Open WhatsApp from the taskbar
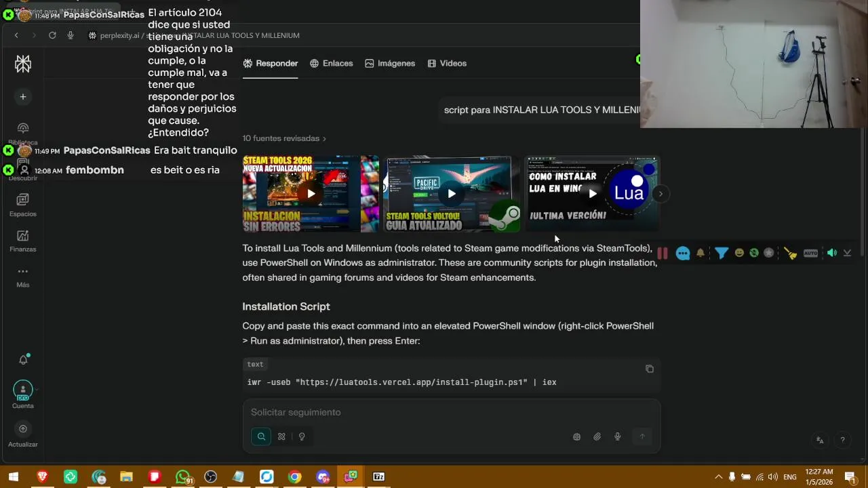Image resolution: width=868 pixels, height=488 pixels. (182, 477)
